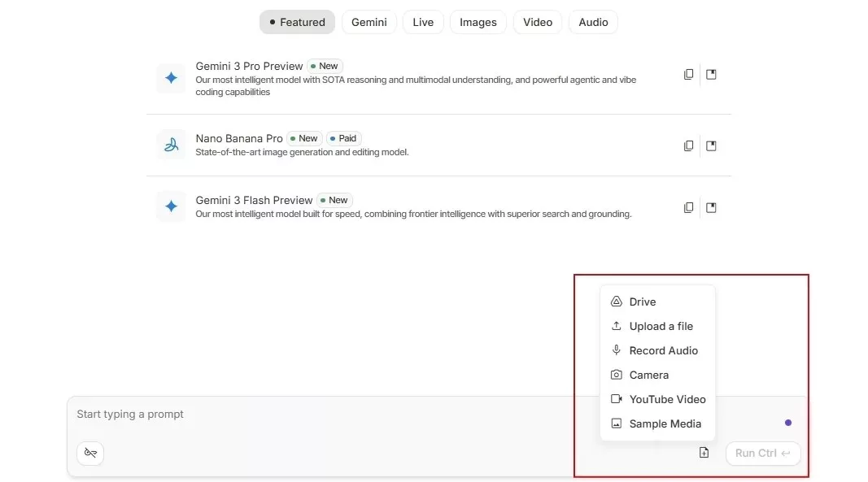Copy the Gemini 3 Flash Preview model ID
The image size is (868, 482).
coord(688,207)
